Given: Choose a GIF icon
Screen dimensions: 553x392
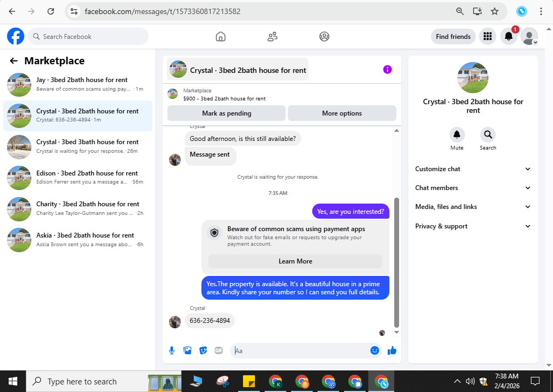Looking at the screenshot, I should click(219, 350).
